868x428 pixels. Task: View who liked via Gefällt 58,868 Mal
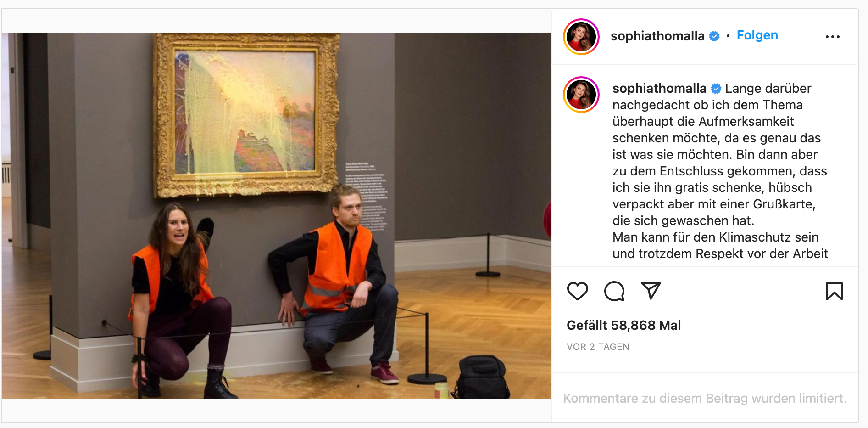click(623, 325)
